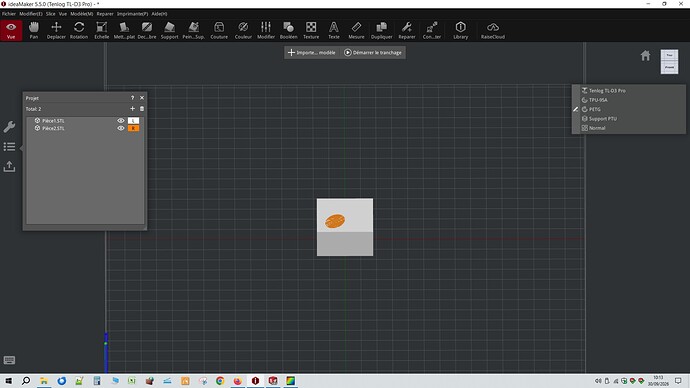
Task: Open the Modifier tool in toolbar
Action: tap(266, 30)
